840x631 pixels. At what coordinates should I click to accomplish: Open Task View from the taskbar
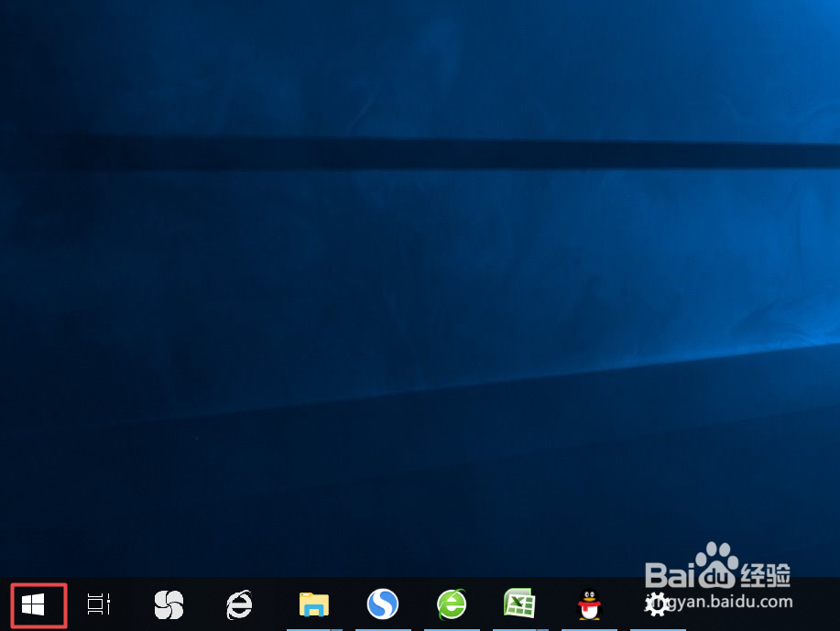[x=99, y=604]
